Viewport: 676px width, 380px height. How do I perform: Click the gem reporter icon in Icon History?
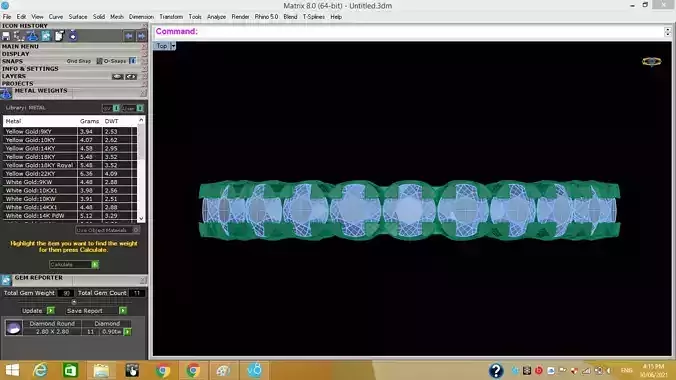(46, 36)
